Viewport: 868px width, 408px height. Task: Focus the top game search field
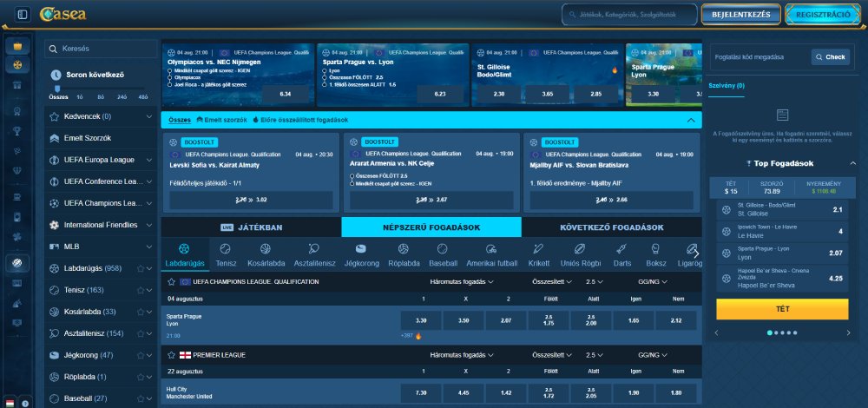629,15
